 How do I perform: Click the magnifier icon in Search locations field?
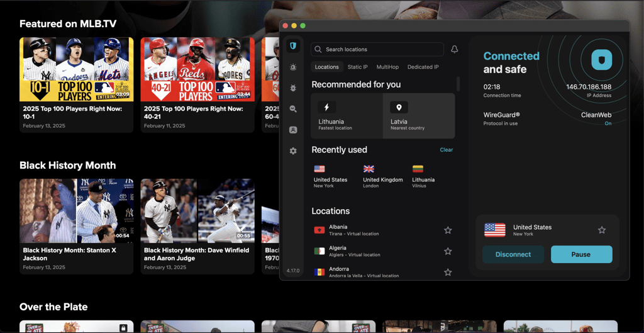[318, 49]
